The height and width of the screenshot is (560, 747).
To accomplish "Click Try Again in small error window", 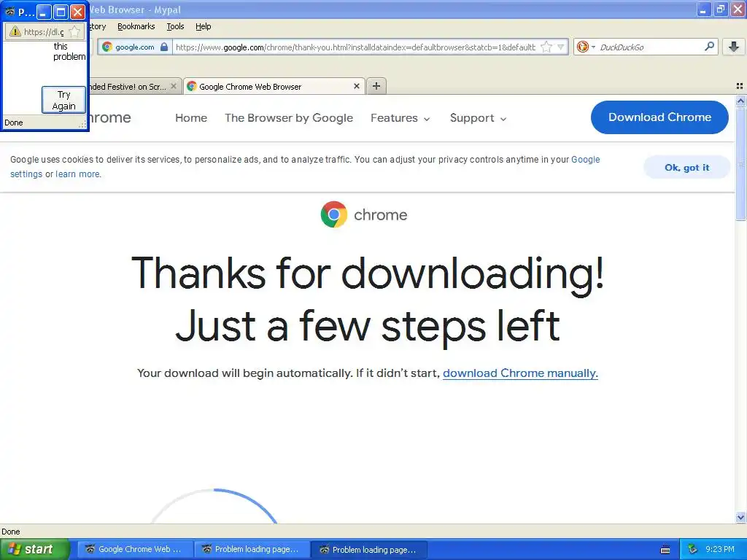I will pyautogui.click(x=63, y=100).
